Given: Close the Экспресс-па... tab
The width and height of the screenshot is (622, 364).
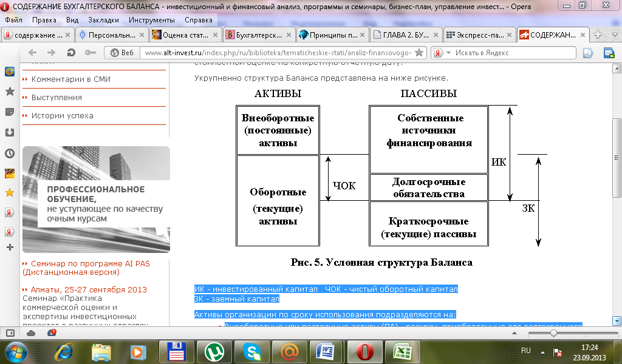Looking at the screenshot, I should click(x=510, y=35).
